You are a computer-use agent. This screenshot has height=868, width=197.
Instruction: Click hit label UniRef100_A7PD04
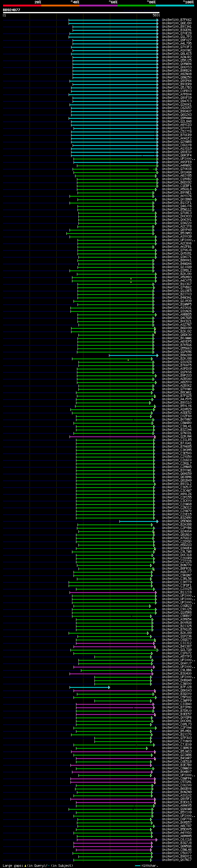click(177, 94)
